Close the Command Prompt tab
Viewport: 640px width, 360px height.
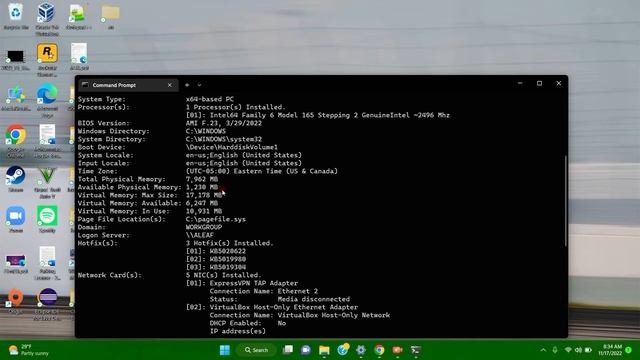click(x=170, y=85)
